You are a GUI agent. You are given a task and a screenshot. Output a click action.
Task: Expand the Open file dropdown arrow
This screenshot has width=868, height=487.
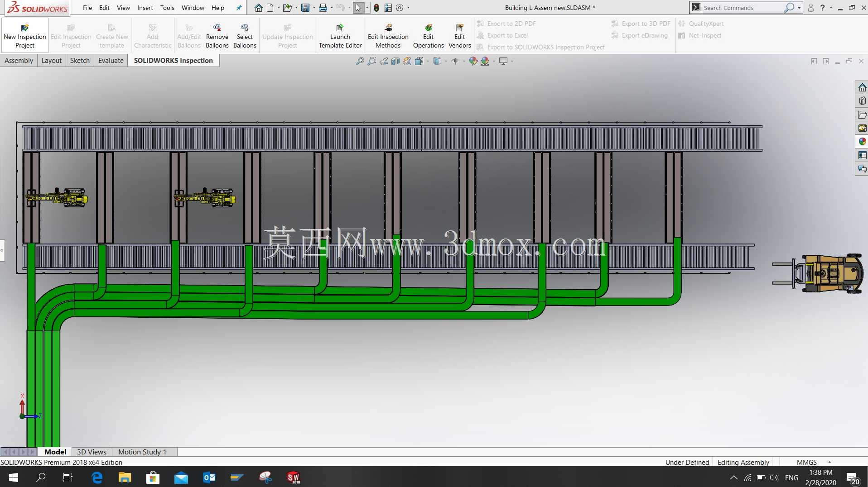[296, 8]
